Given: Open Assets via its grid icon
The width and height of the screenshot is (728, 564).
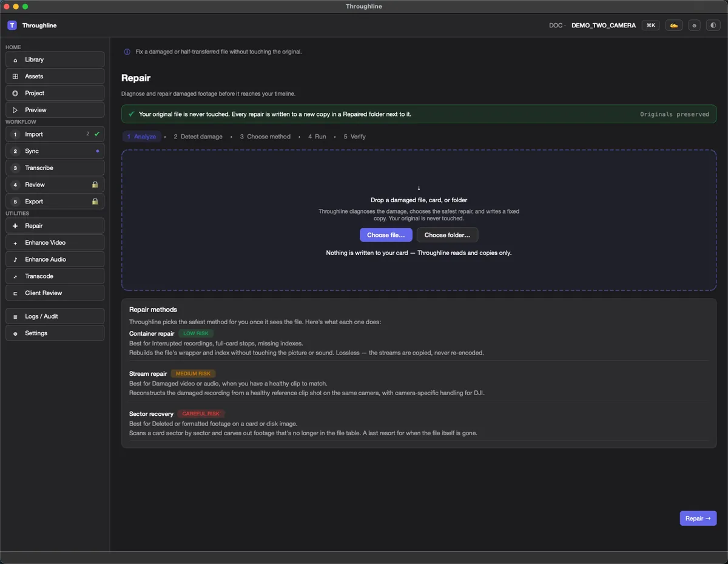Looking at the screenshot, I should point(15,76).
